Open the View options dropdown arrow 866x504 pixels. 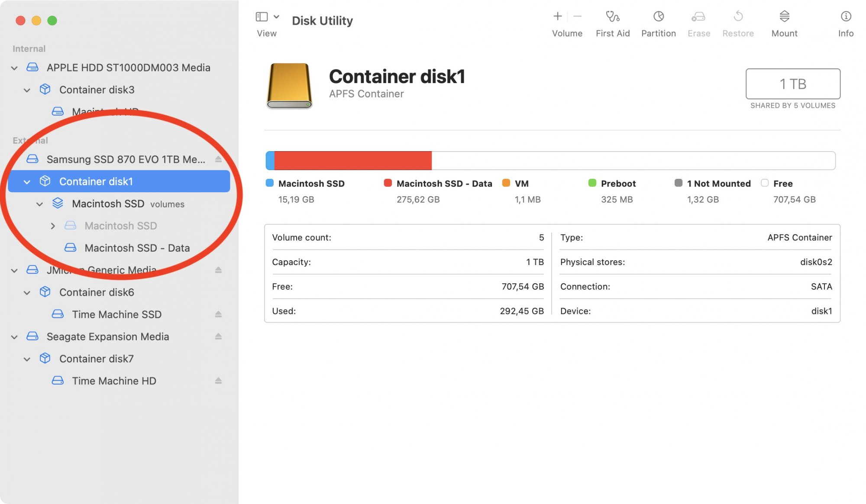(x=277, y=17)
